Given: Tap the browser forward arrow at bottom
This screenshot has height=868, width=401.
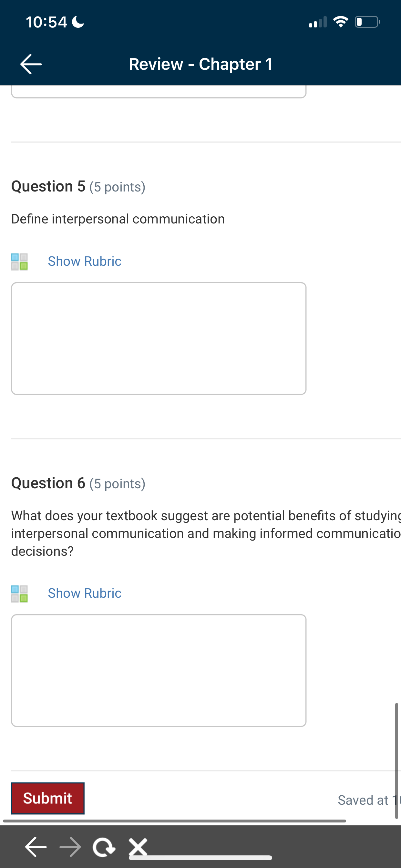Looking at the screenshot, I should 70,846.
